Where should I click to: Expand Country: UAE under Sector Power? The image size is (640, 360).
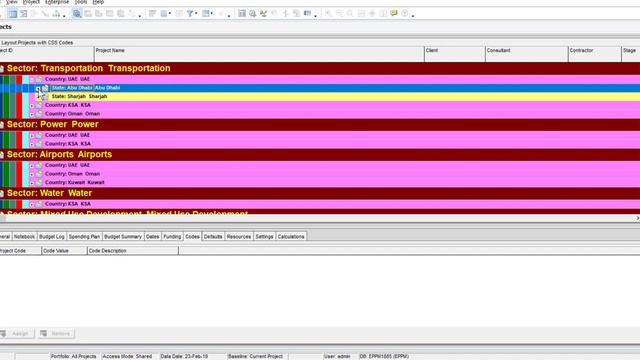pos(32,135)
